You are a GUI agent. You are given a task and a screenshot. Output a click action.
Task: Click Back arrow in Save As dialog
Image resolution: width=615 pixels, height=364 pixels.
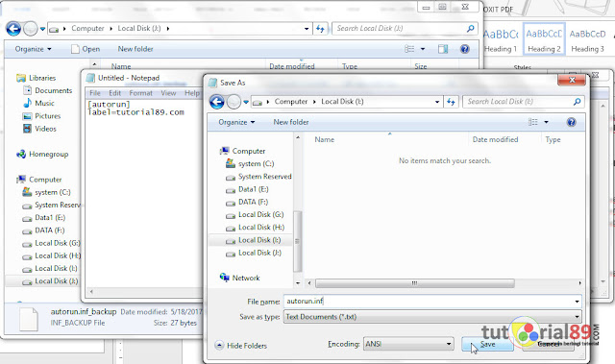click(217, 102)
